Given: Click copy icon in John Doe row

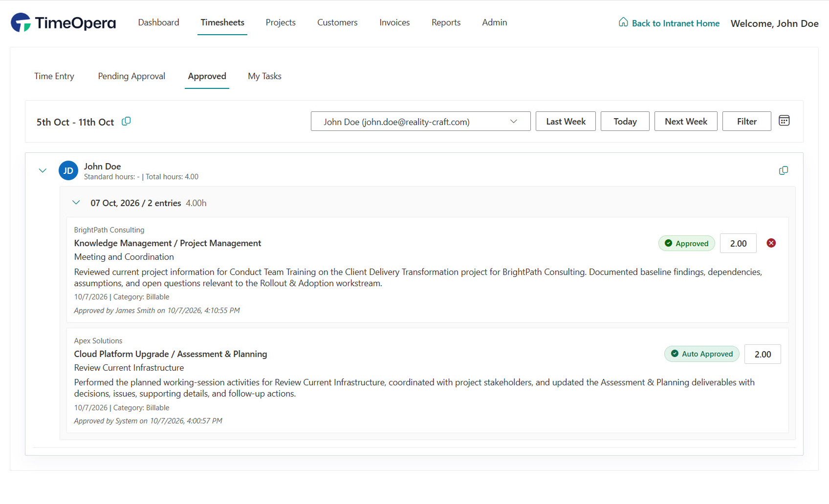Looking at the screenshot, I should (784, 170).
